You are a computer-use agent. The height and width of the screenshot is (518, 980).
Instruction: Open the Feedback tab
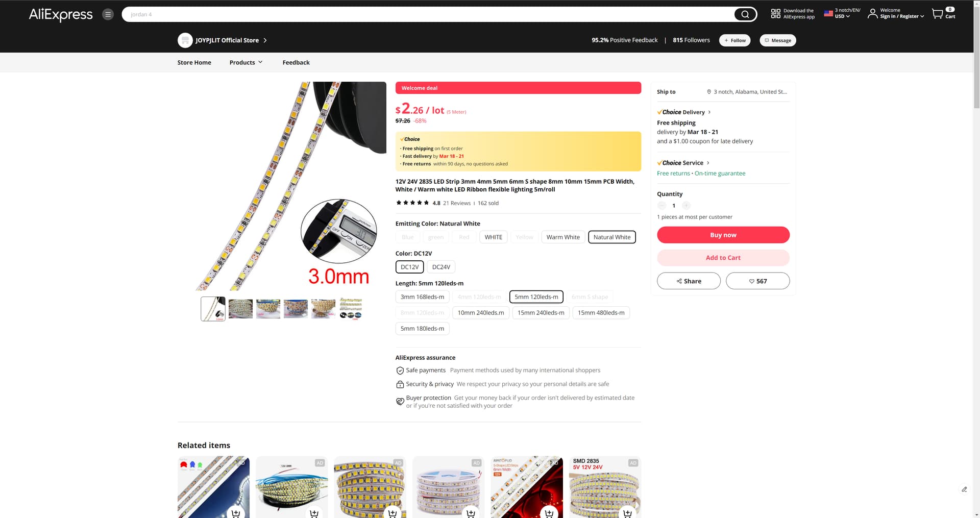click(x=296, y=62)
